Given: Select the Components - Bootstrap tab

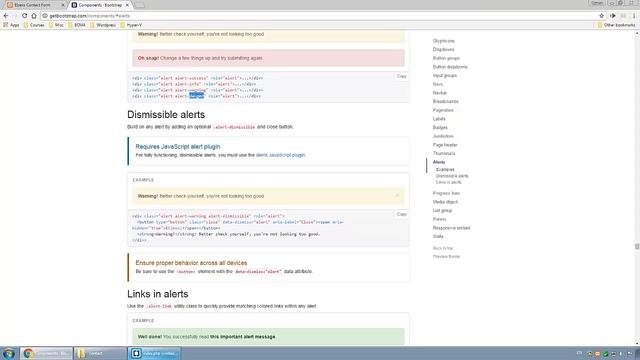Looking at the screenshot, I should click(100, 5).
